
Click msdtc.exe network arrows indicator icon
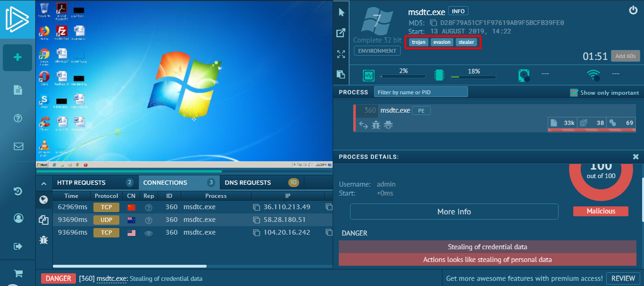[x=363, y=125]
